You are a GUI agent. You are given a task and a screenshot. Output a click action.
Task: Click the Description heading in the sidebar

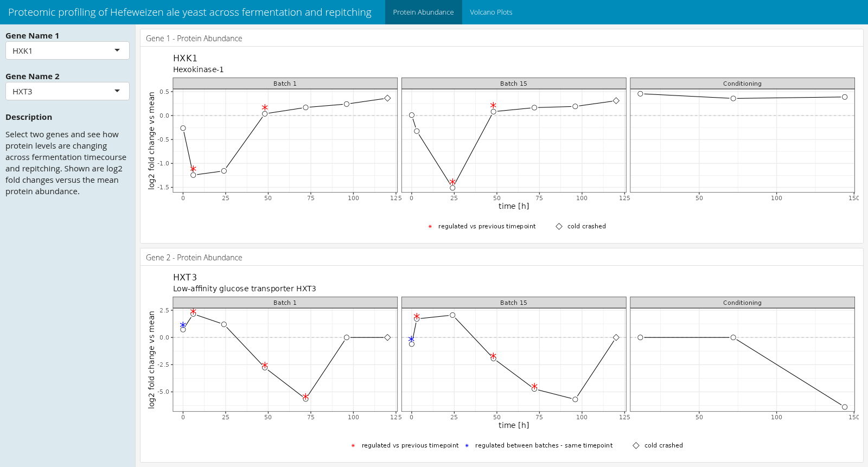pos(29,117)
